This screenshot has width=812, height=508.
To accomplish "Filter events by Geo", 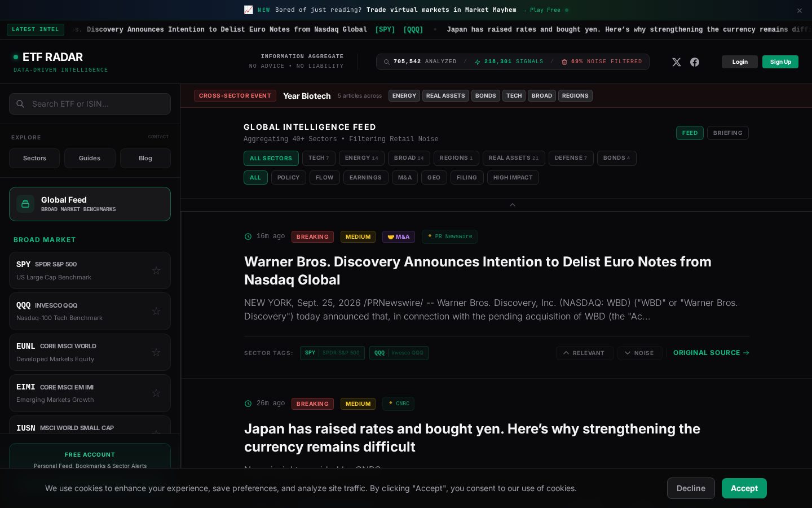I will (434, 178).
